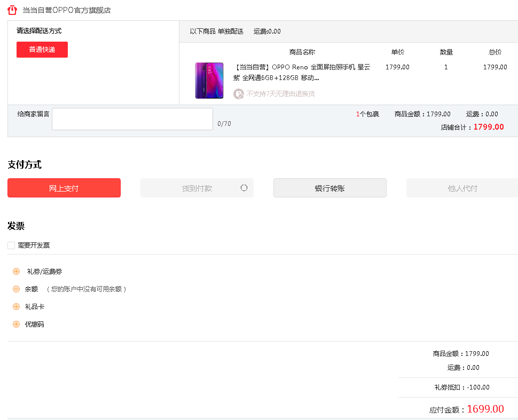The height and width of the screenshot is (420, 518).
Task: Click the loading circle icon in 货到付款
Action: pos(244,188)
